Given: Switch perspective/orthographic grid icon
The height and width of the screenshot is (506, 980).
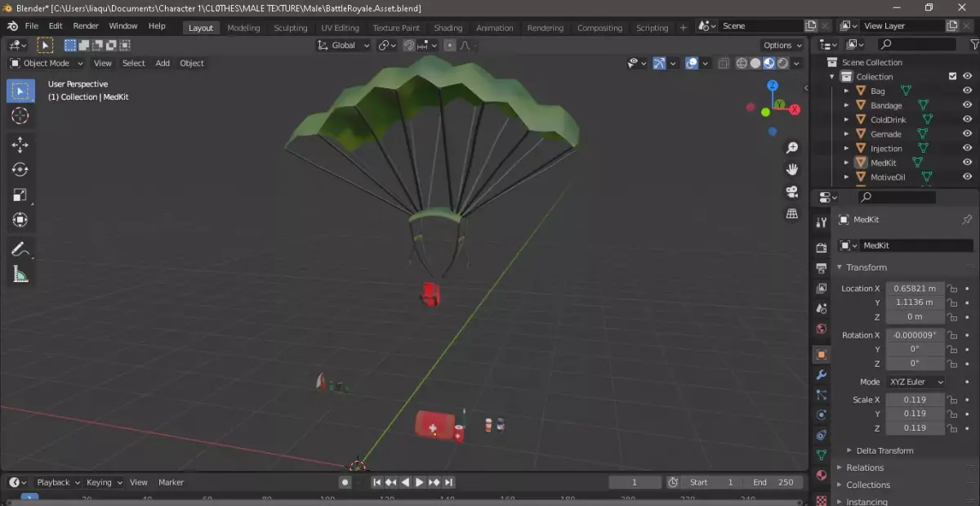Looking at the screenshot, I should tap(791, 213).
